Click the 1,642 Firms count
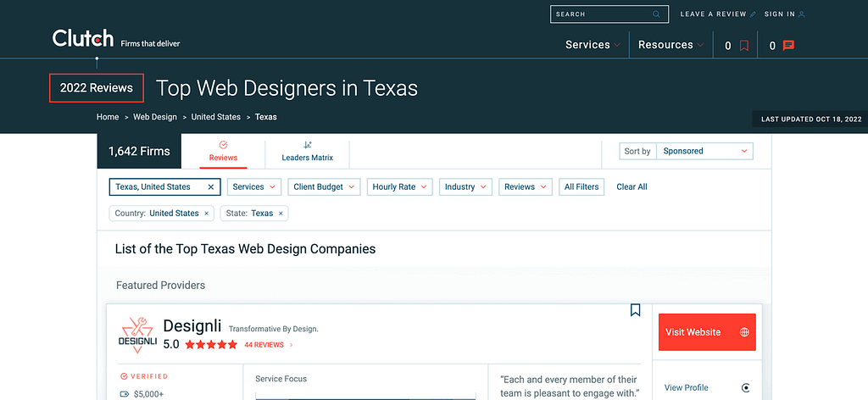Image resolution: width=868 pixels, height=400 pixels. pos(139,151)
